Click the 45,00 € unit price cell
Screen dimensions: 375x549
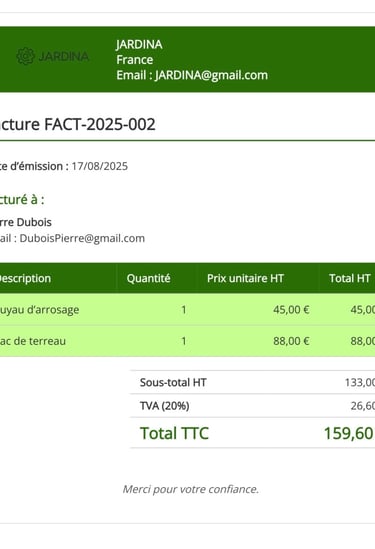coord(291,310)
